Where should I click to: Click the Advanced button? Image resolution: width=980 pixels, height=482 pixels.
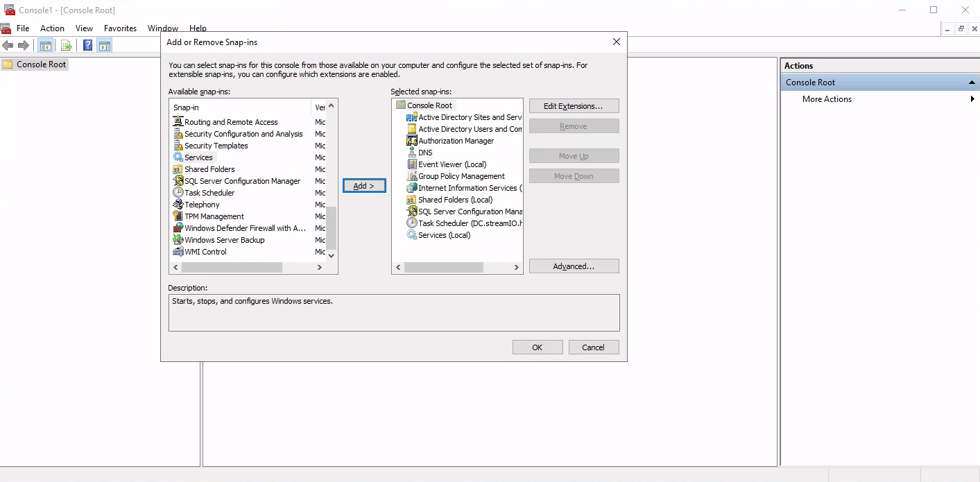click(x=574, y=266)
